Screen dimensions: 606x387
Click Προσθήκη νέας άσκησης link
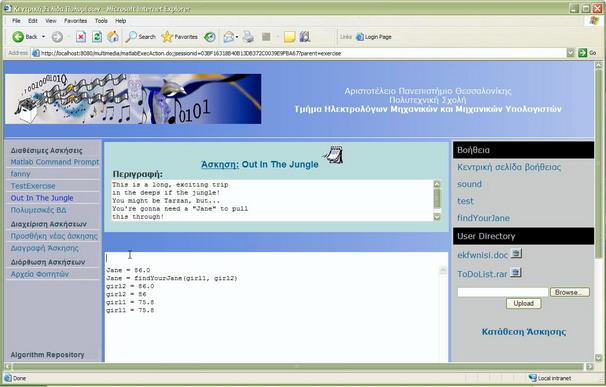point(54,236)
